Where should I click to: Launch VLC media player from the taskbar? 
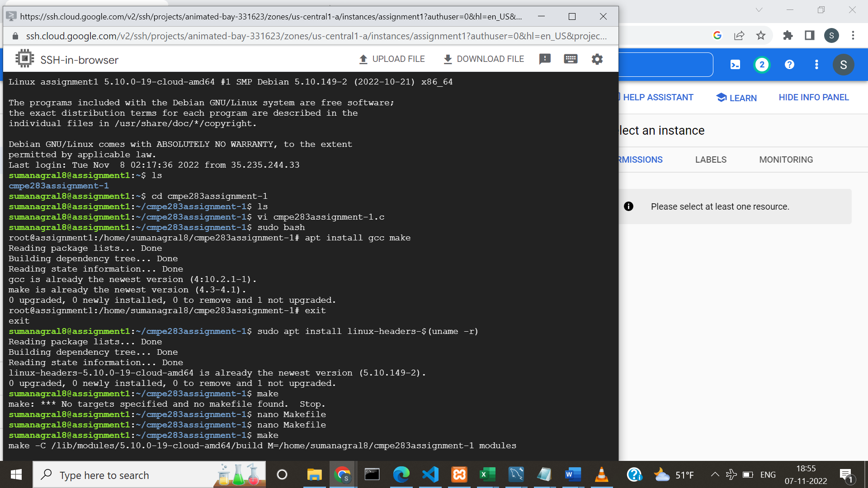coord(601,475)
